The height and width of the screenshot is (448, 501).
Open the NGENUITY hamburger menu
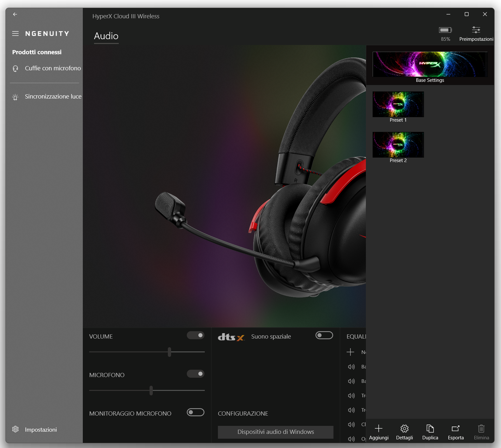click(x=15, y=33)
